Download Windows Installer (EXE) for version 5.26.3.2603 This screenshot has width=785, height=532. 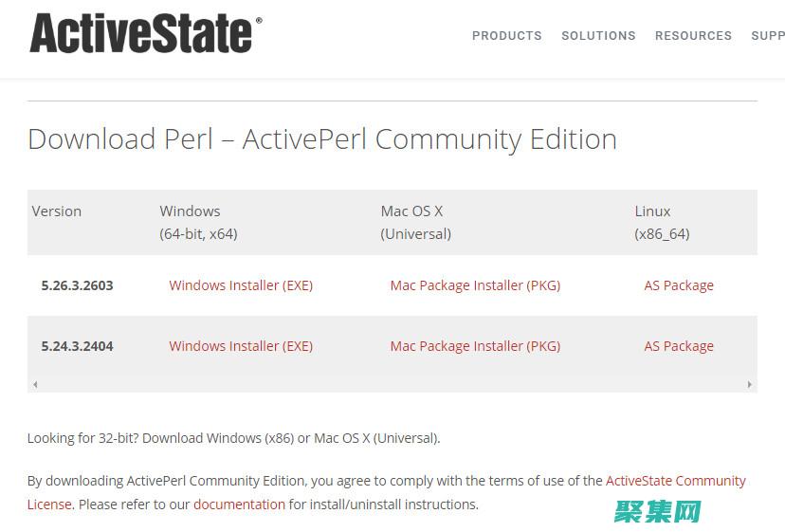[x=241, y=285]
